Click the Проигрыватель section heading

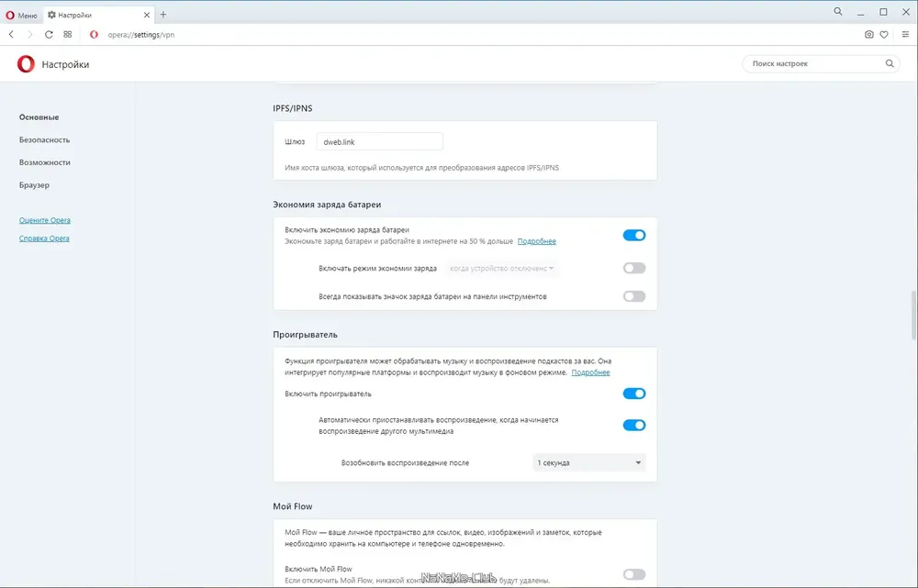pos(305,335)
